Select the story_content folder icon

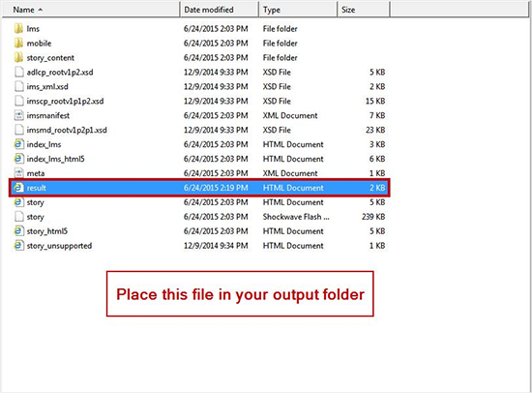click(x=18, y=57)
